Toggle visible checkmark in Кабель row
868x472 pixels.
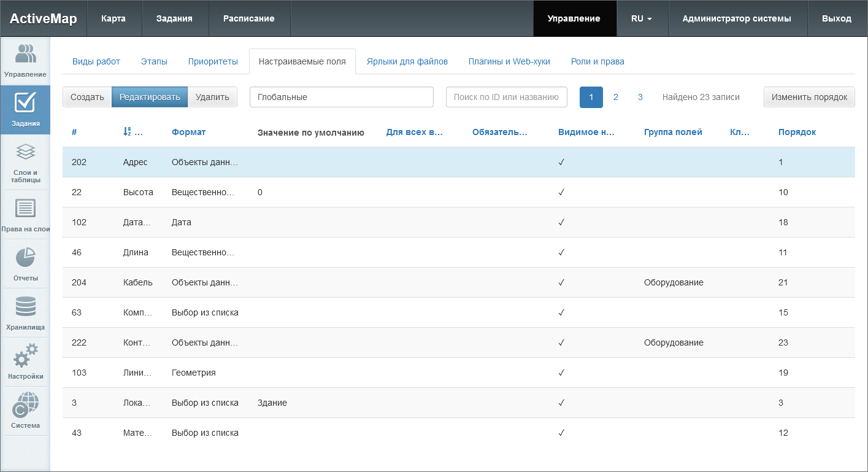[x=561, y=282]
